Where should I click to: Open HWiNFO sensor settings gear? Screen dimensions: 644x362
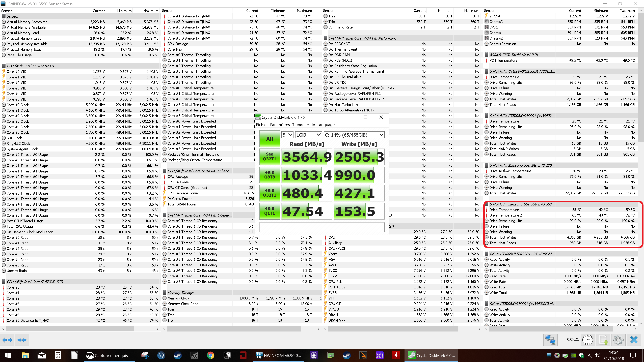(618, 340)
